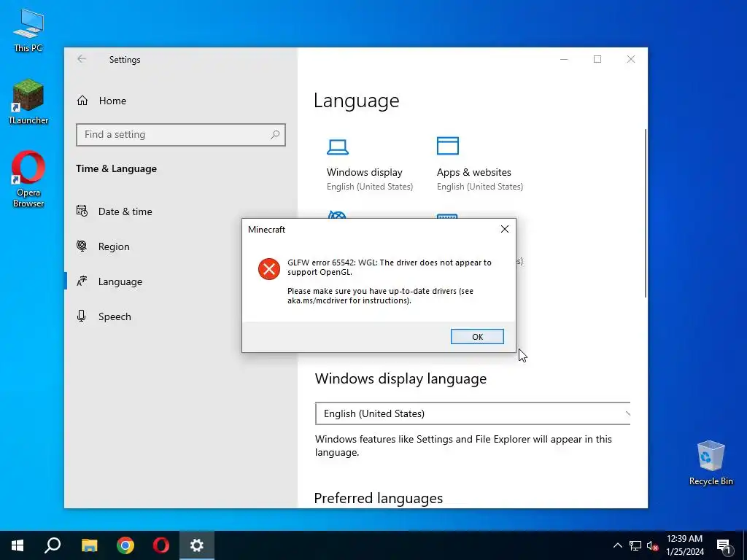Click the network tray icon
This screenshot has height=560, width=747.
[635, 545]
